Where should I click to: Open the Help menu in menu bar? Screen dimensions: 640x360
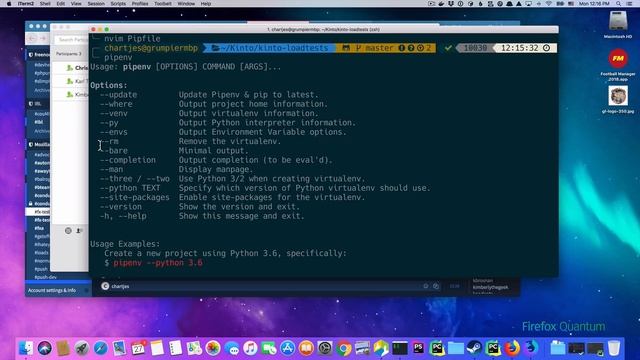point(206,4)
